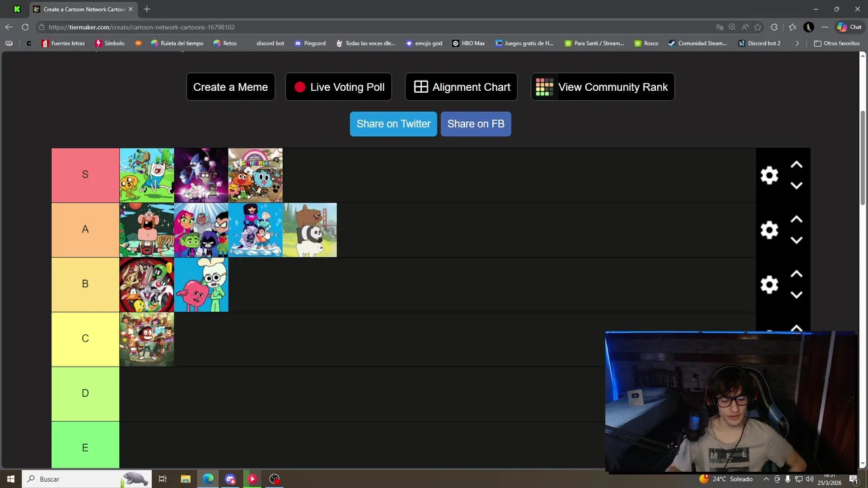This screenshot has height=488, width=868.
Task: Open Discord bot 2 bookmark
Action: 759,43
